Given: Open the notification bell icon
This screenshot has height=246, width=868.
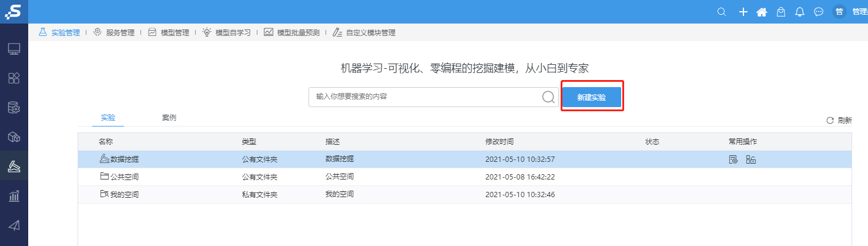Looking at the screenshot, I should click(x=799, y=12).
